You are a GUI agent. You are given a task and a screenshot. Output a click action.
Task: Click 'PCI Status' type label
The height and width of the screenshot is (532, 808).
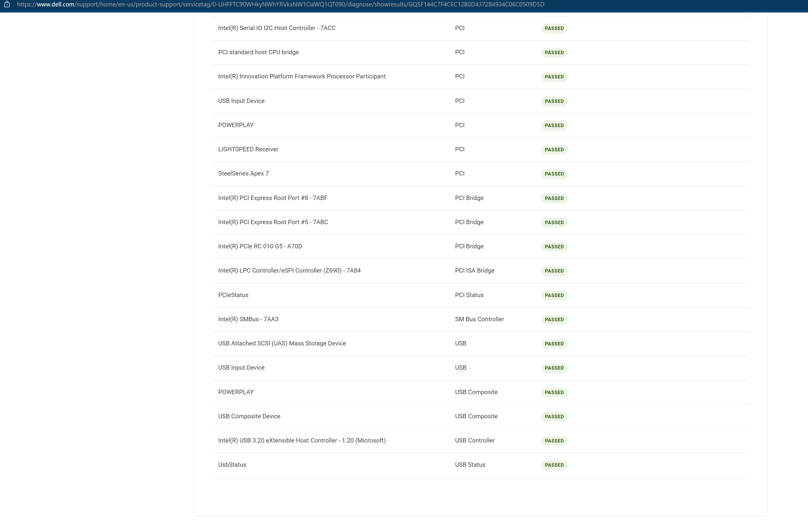click(x=469, y=295)
